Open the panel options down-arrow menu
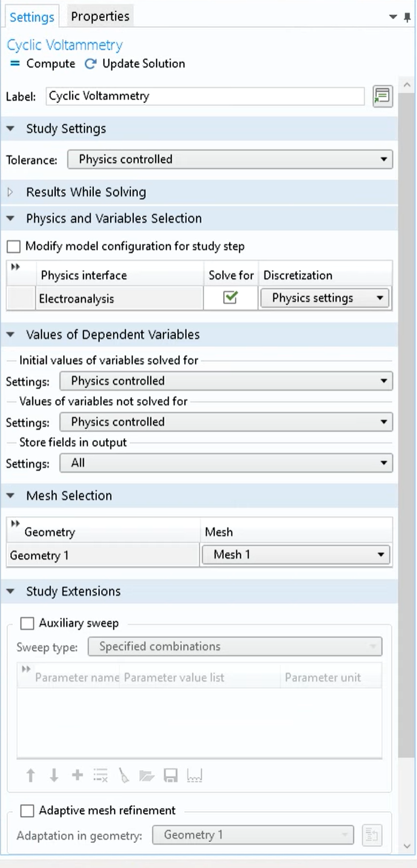The image size is (417, 868). click(393, 17)
